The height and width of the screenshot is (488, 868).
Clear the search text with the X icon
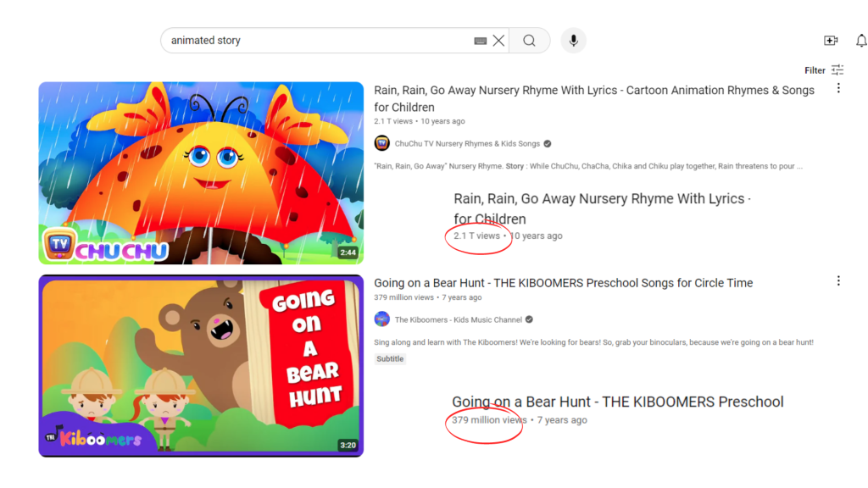click(498, 41)
